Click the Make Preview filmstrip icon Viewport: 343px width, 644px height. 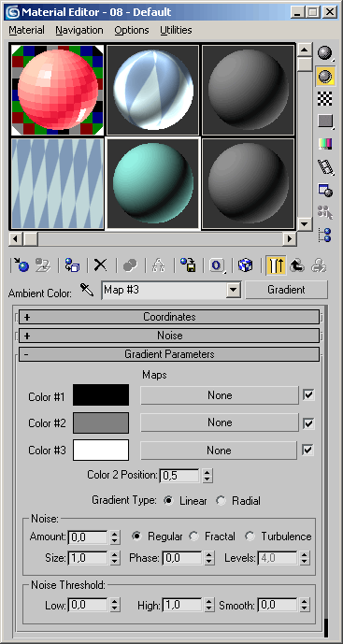[324, 166]
